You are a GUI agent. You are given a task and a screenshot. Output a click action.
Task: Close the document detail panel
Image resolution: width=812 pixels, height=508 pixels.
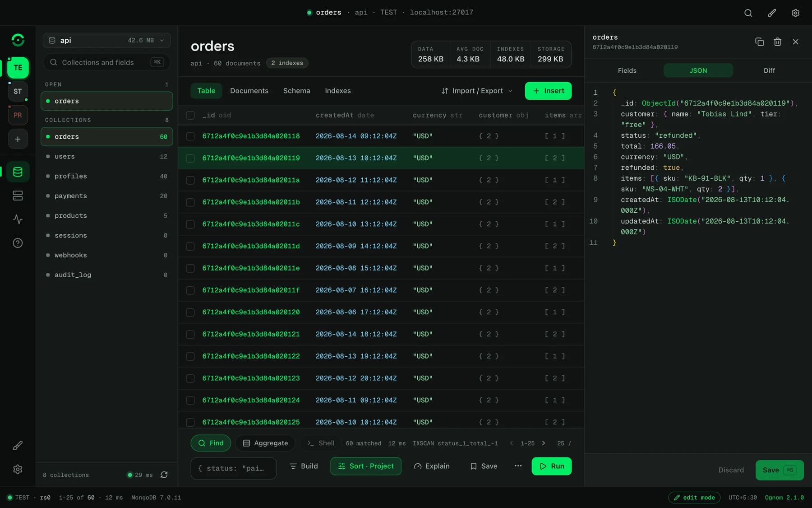[x=795, y=42]
